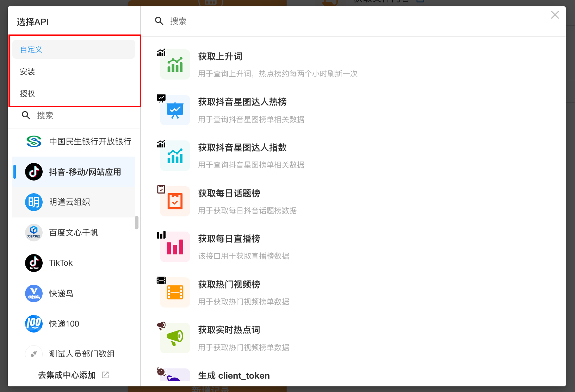575x392 pixels.
Task: Click description 该接口用于获取直播榜数据
Action: coord(244,256)
